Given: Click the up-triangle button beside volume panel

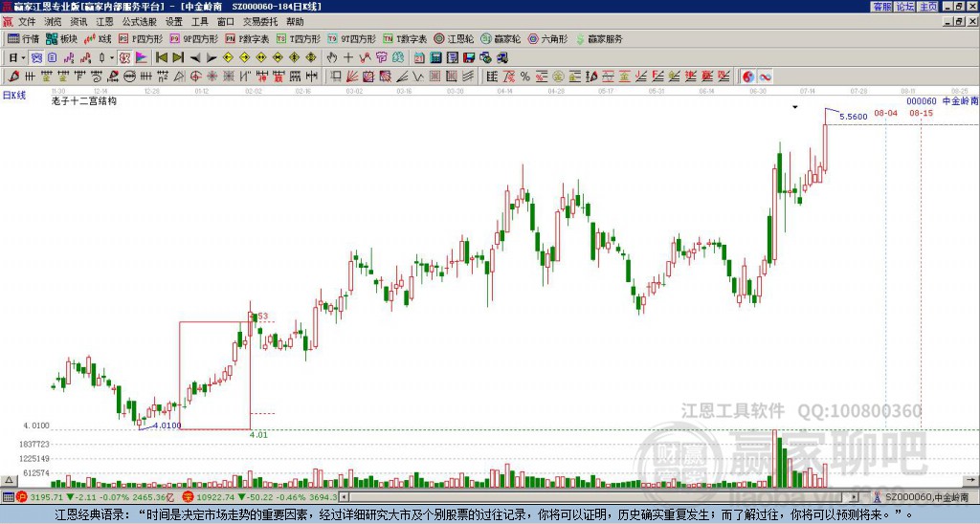Looking at the screenshot, I should coord(9,481).
